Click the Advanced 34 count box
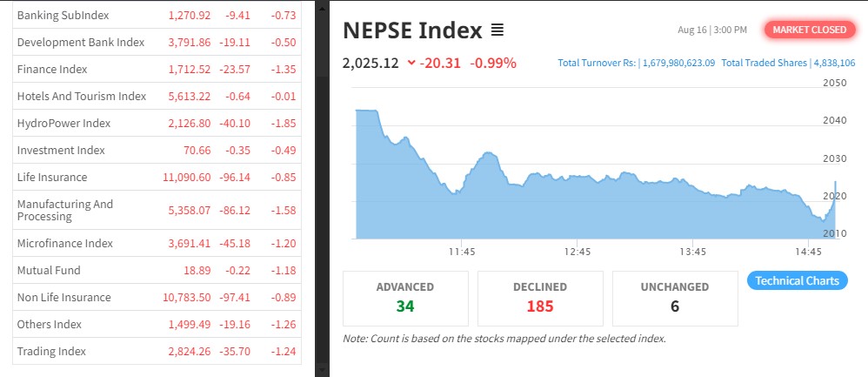 [x=405, y=297]
